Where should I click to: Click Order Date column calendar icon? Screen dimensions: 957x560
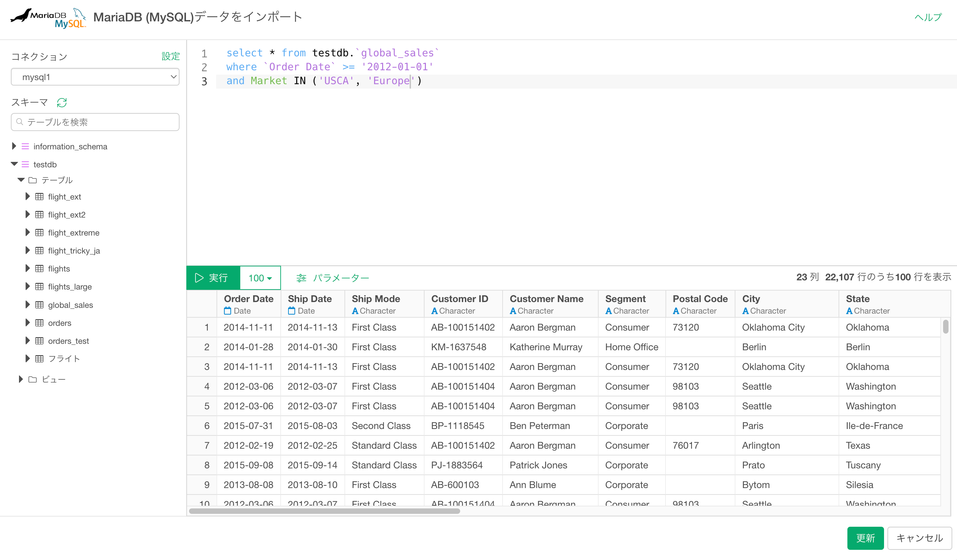[227, 311]
